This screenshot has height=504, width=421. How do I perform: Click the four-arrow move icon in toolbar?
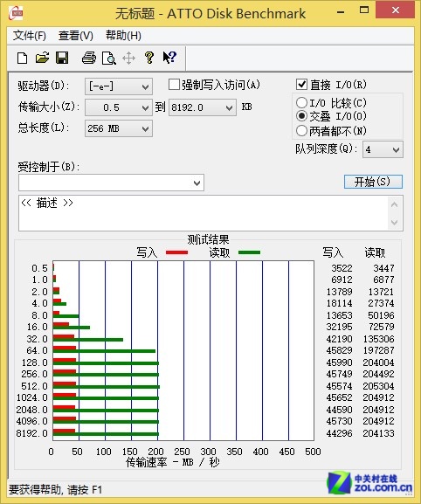(x=128, y=59)
